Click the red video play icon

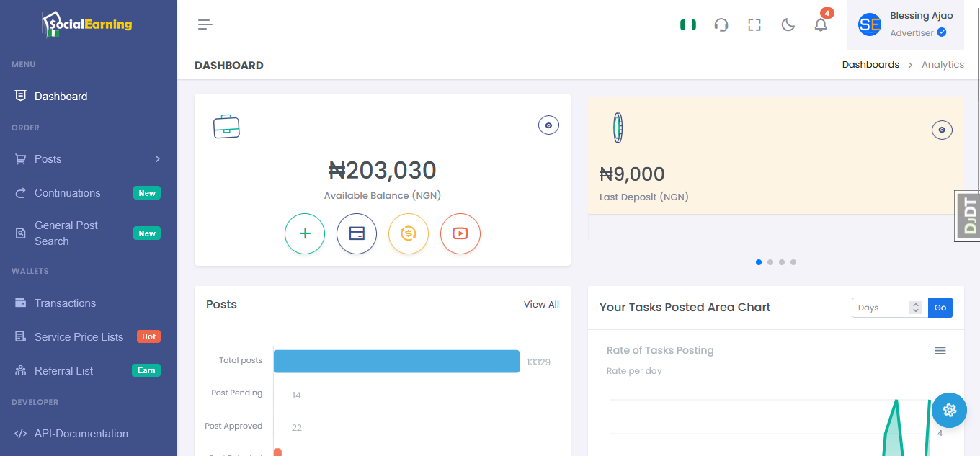pyautogui.click(x=460, y=233)
